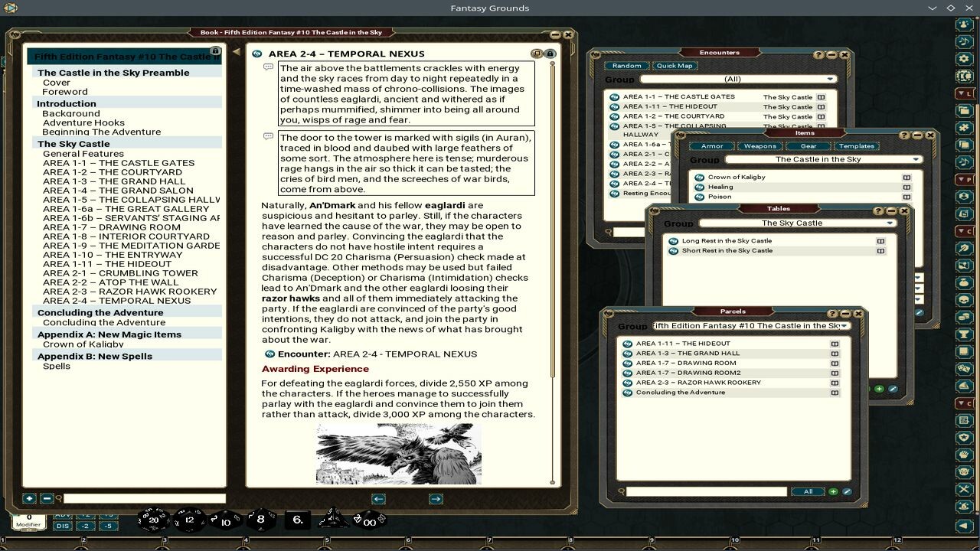980x551 pixels.
Task: Click the edit pencil icon in the Parcels window
Action: 847,491
